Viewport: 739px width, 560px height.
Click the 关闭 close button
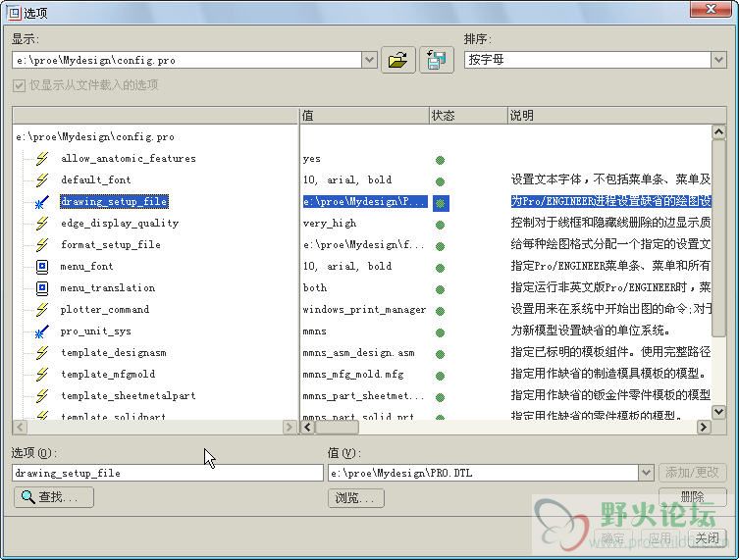click(708, 538)
